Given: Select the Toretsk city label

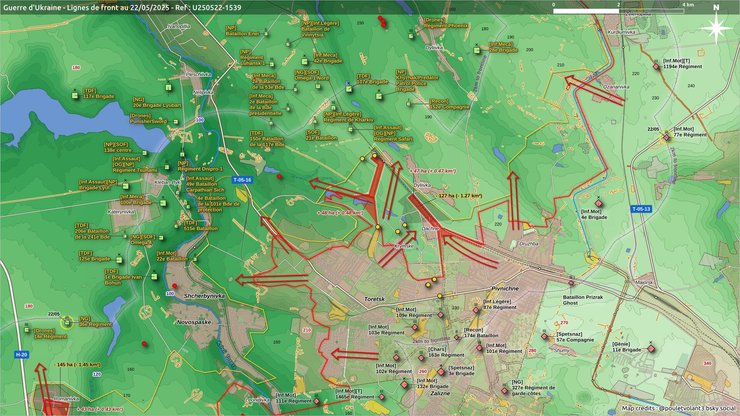Looking at the screenshot, I should click(x=376, y=298).
